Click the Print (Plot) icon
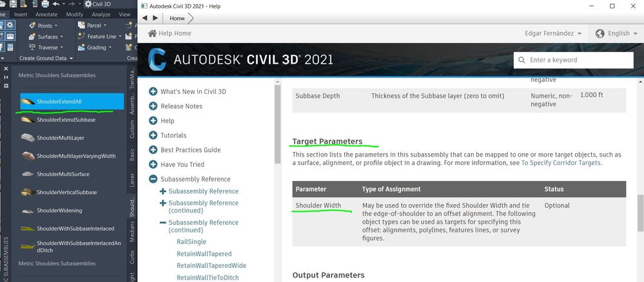 [45, 4]
